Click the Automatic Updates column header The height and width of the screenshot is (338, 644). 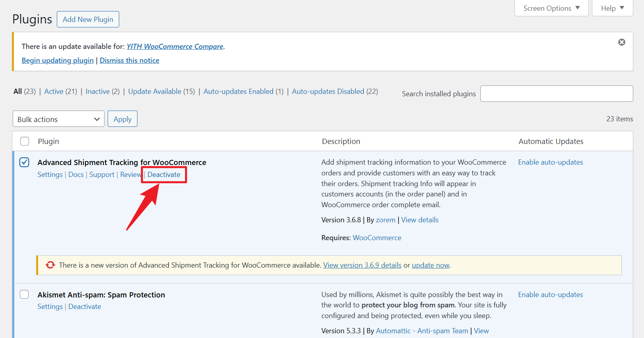[551, 141]
